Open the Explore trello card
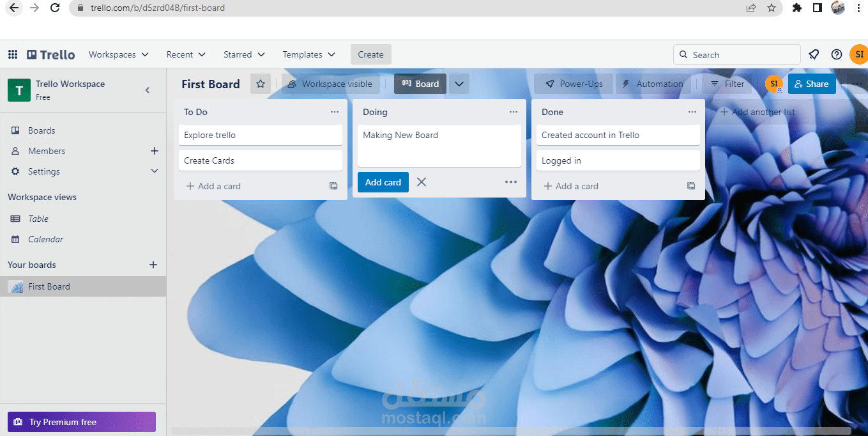Viewport: 868px width, 436px height. 261,135
